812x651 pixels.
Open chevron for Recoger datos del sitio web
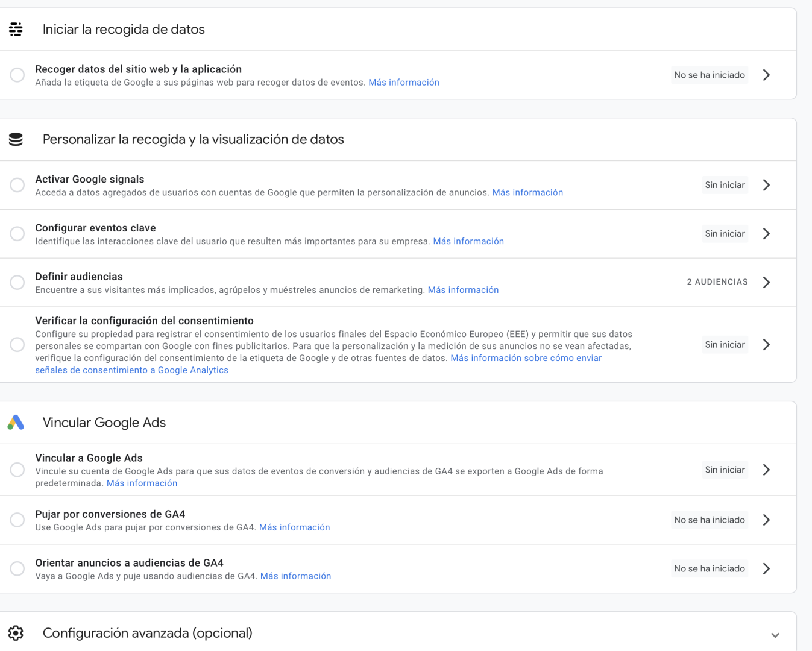(766, 75)
